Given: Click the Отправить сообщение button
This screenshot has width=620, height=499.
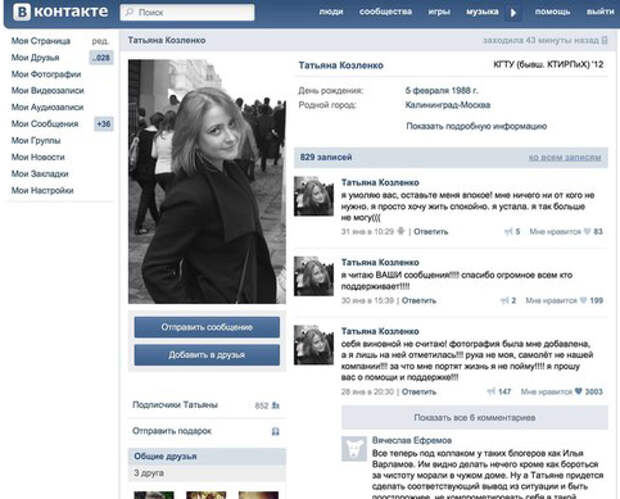Looking at the screenshot, I should (x=207, y=327).
